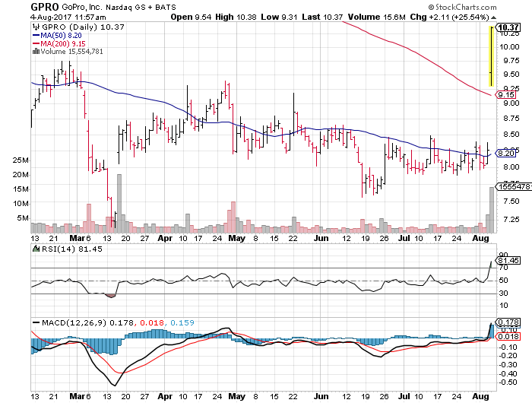532x403 pixels.
Task: Click the 9.50 price axis label
Action: (x=511, y=75)
